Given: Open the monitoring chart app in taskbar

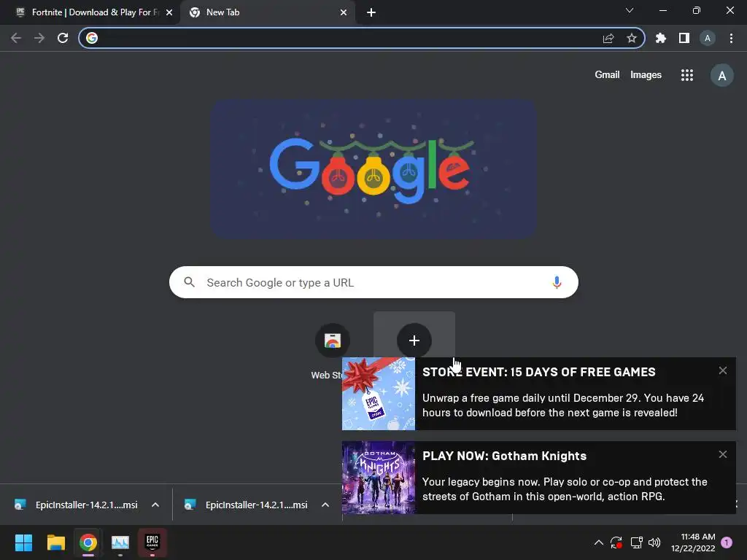Looking at the screenshot, I should tap(120, 542).
